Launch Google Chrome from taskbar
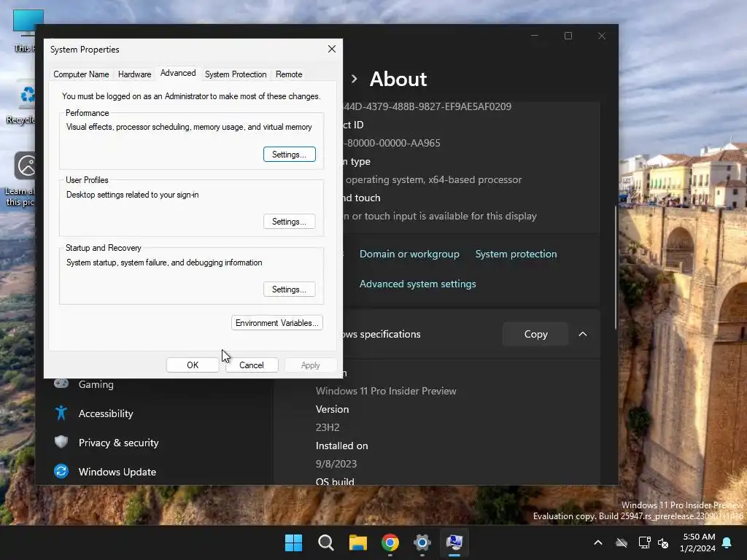 (390, 542)
